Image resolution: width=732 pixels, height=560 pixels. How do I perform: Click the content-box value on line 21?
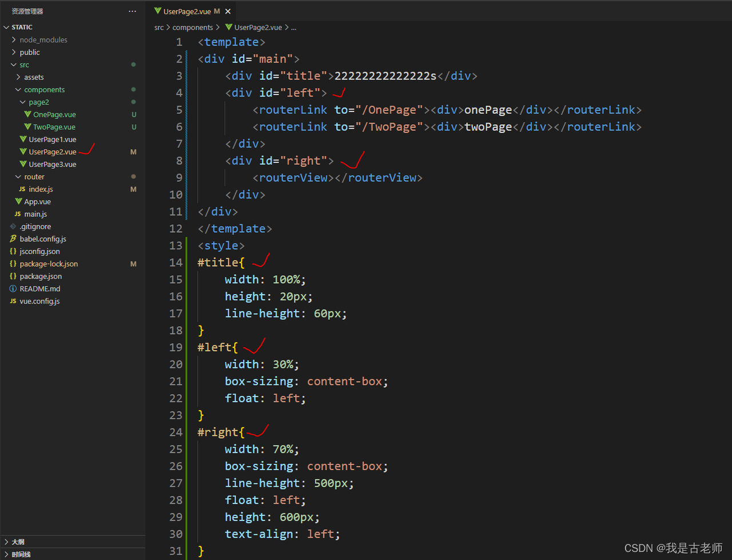click(x=345, y=382)
